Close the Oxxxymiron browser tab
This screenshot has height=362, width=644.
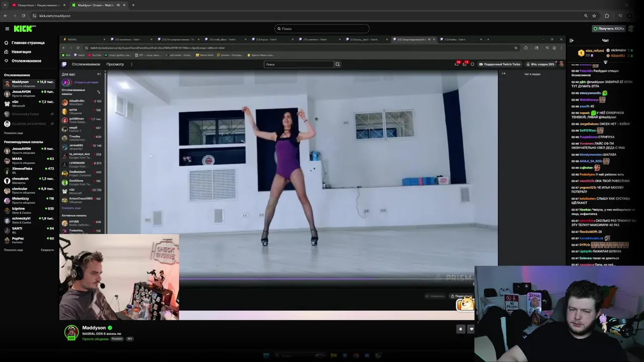click(x=64, y=5)
